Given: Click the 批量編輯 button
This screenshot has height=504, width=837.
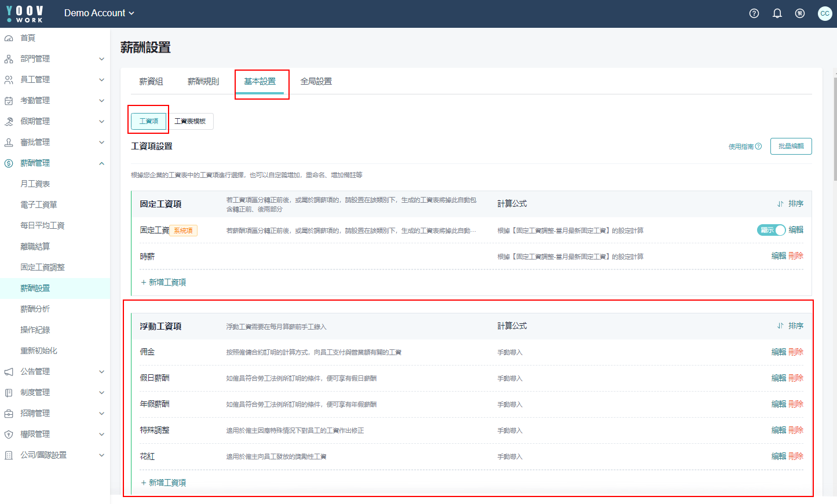Looking at the screenshot, I should [791, 147].
